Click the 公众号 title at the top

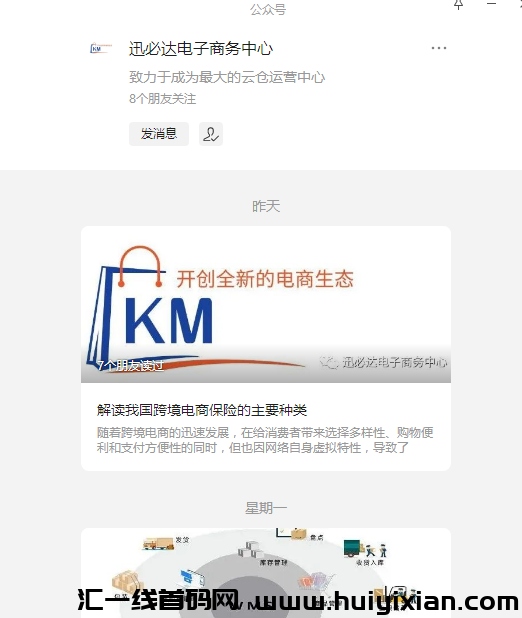268,9
